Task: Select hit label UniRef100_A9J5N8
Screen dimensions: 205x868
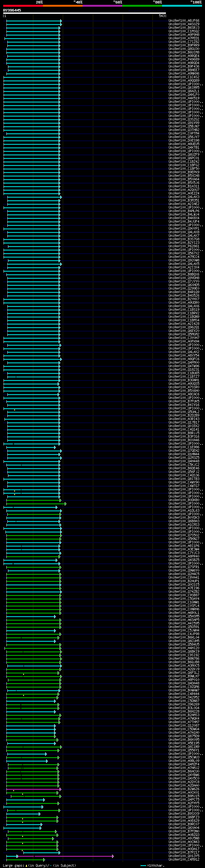Action: pyautogui.click(x=184, y=838)
